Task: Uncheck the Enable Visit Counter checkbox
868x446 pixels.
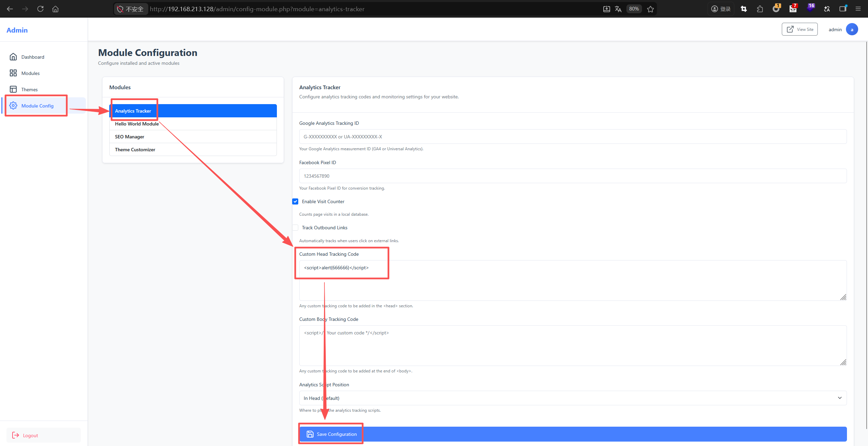Action: click(295, 201)
